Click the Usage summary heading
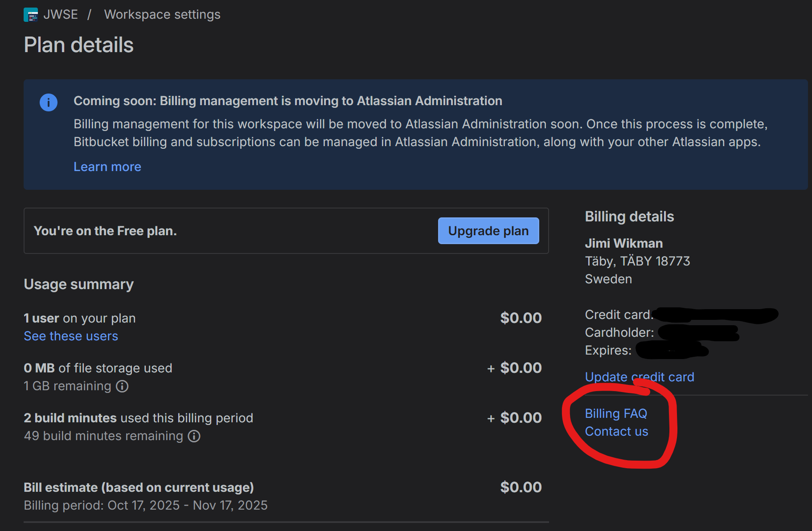 pyautogui.click(x=79, y=284)
